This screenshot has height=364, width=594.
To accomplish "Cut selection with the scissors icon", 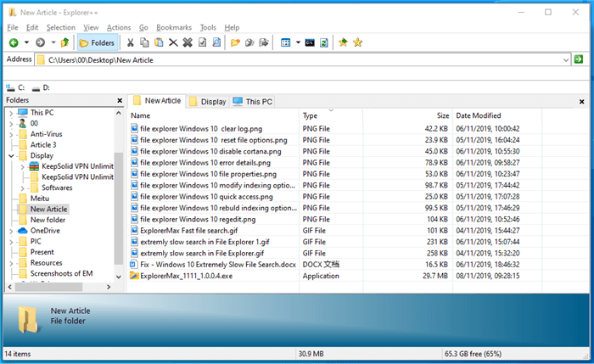I will tap(131, 42).
